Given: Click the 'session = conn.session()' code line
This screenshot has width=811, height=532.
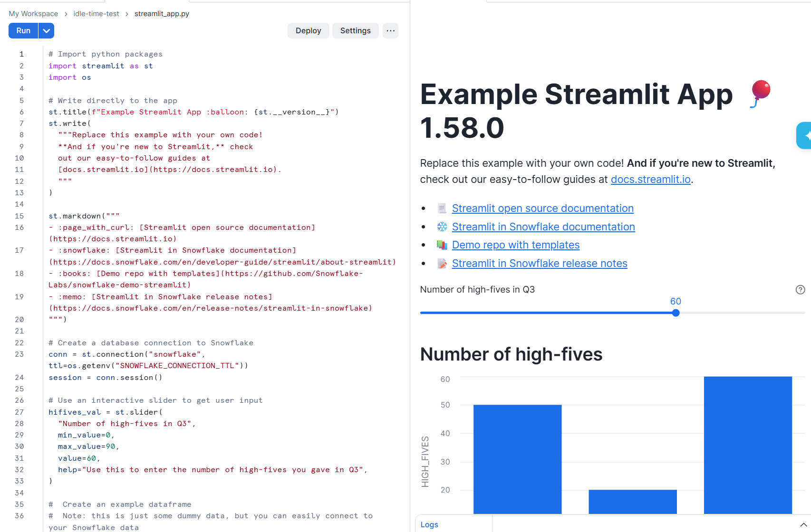Looking at the screenshot, I should pyautogui.click(x=106, y=378).
